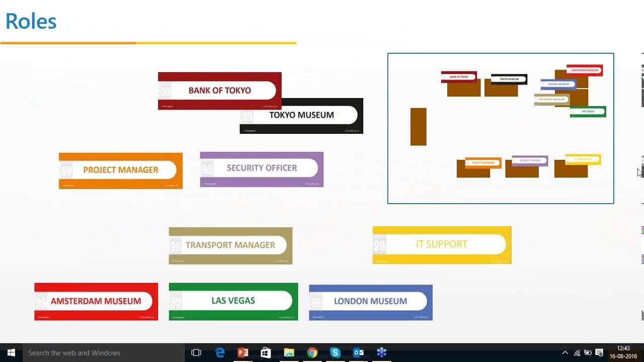Click the blue snowflake app taskbar icon
This screenshot has height=362, width=644.
point(381,353)
